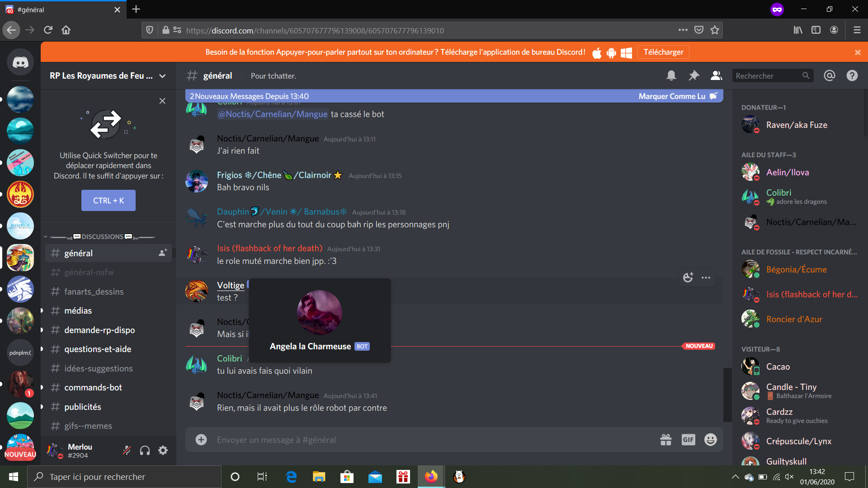Click the Discord home icon
The width and height of the screenshot is (868, 488).
(20, 62)
